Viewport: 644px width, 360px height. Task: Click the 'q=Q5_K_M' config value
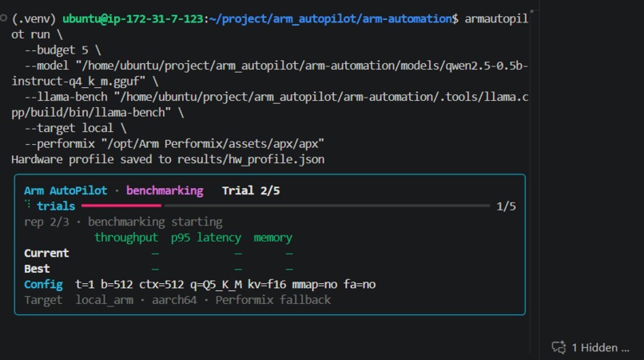pos(216,285)
